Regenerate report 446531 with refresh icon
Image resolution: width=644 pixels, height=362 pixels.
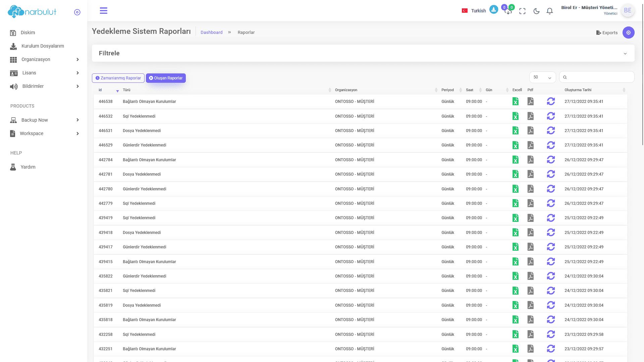551,130
